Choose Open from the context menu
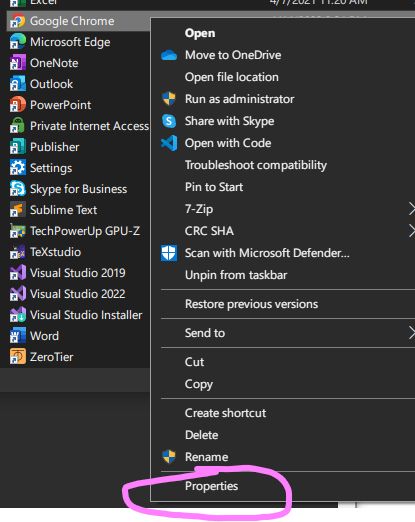The image size is (415, 522). [200, 33]
